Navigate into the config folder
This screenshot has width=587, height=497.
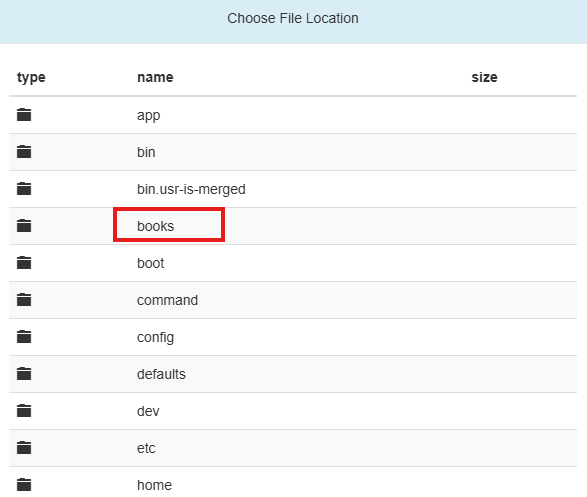[155, 338]
